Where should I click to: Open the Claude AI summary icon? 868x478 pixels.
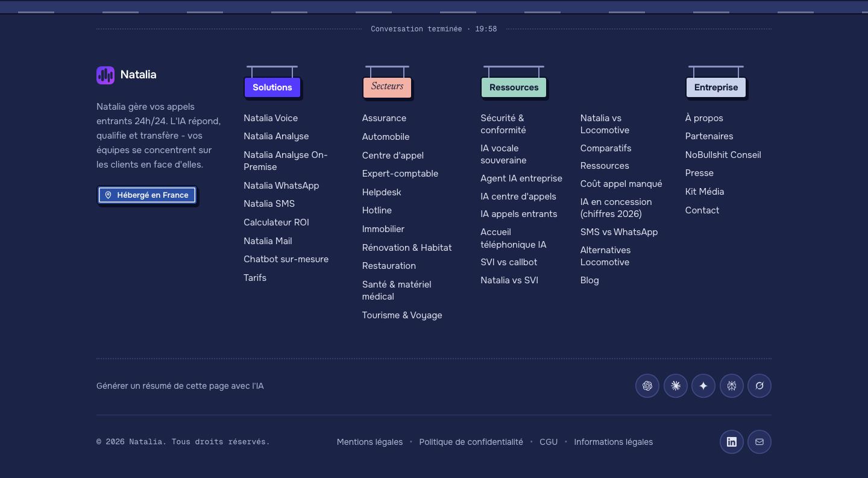pyautogui.click(x=676, y=386)
